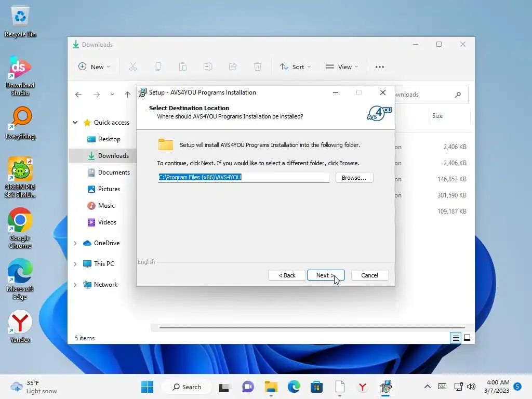Screen dimensions: 532x399
Task: Open the Sort dropdown in Explorer
Action: (x=295, y=67)
